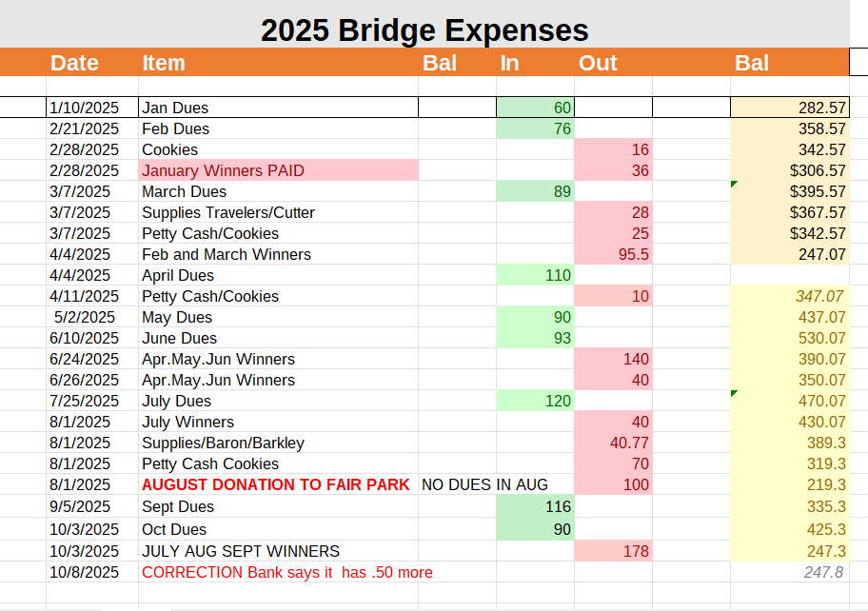868x611 pixels.
Task: Click the Out amount 178
Action: [613, 551]
